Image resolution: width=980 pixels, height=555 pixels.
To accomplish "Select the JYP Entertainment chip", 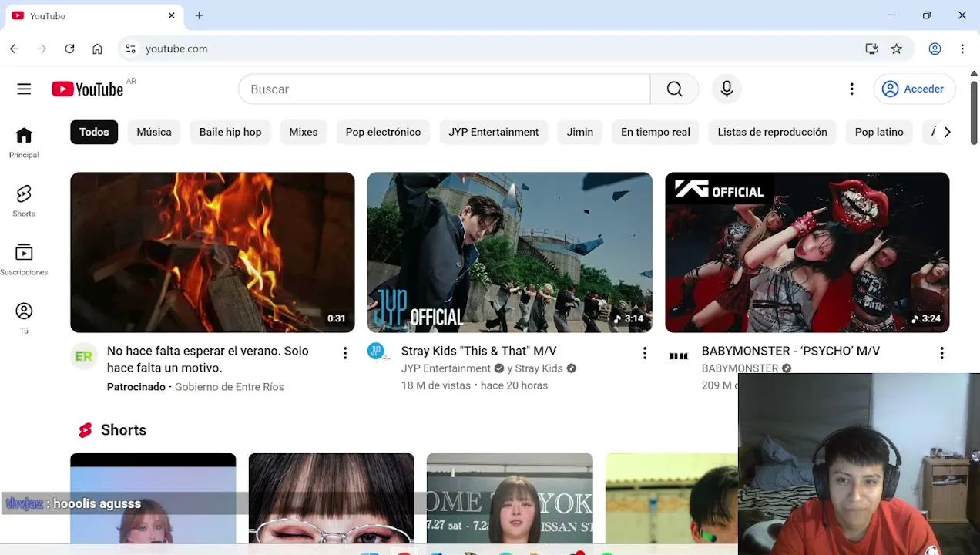I will point(494,132).
